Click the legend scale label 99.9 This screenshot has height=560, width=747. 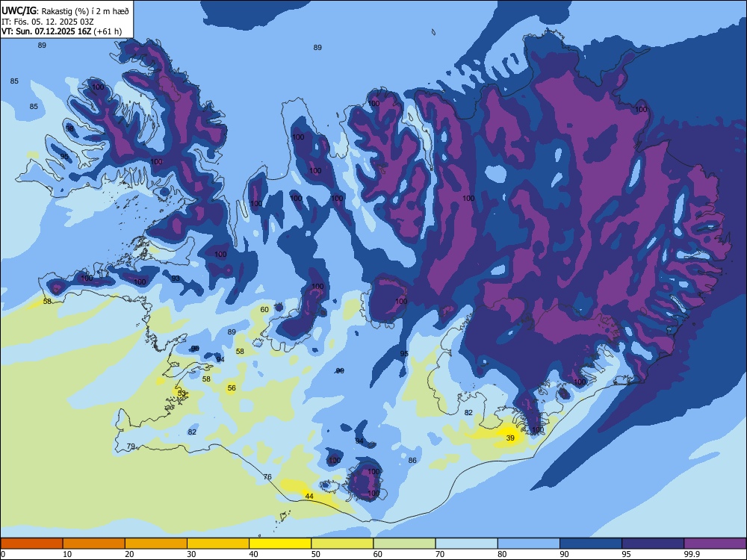pos(692,554)
